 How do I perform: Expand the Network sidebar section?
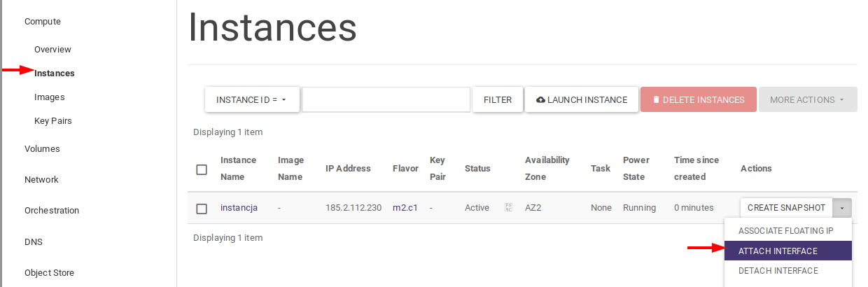point(41,180)
